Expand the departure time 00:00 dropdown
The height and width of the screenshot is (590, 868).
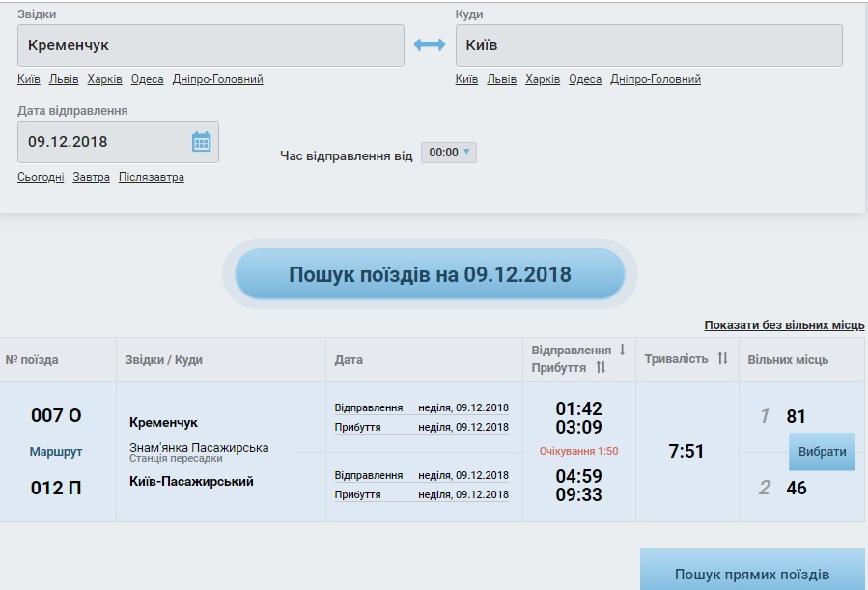(x=449, y=153)
